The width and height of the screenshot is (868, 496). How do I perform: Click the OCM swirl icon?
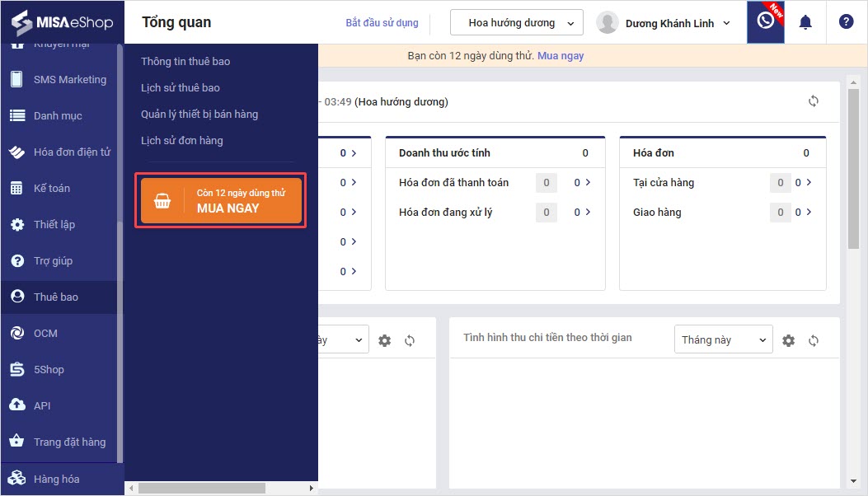click(17, 333)
